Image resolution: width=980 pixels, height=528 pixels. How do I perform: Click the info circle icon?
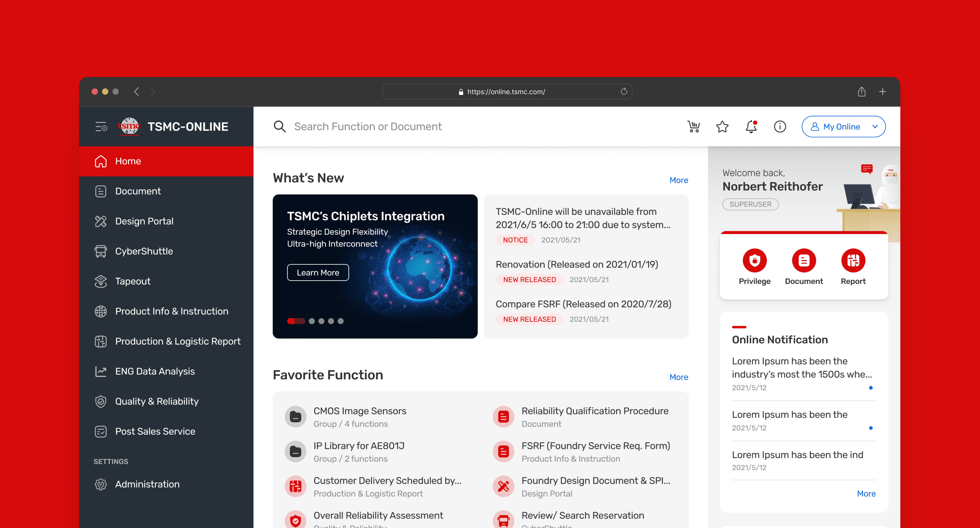[780, 127]
